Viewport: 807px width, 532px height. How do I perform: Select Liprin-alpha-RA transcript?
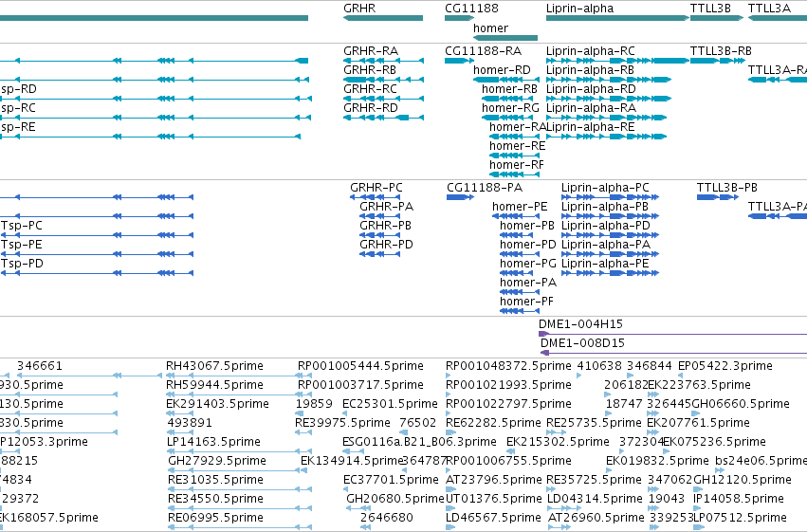pos(606,118)
